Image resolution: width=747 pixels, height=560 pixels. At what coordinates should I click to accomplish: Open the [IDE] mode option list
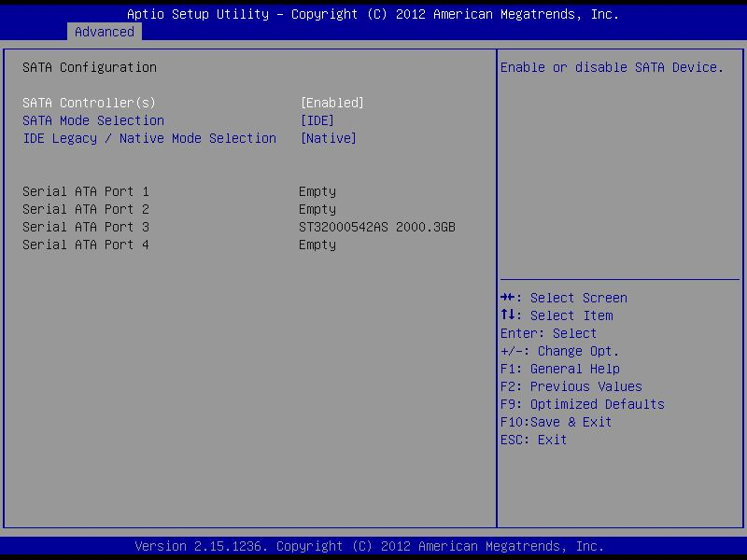click(x=317, y=120)
